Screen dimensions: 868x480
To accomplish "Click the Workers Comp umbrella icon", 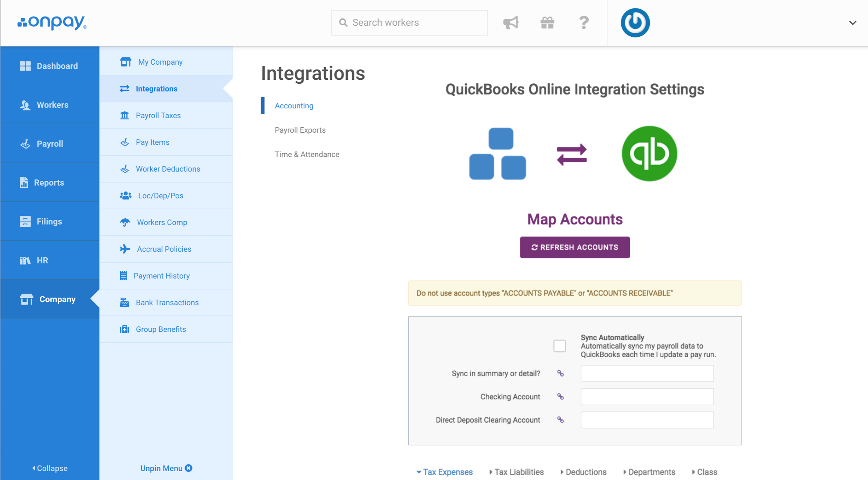I will click(125, 222).
